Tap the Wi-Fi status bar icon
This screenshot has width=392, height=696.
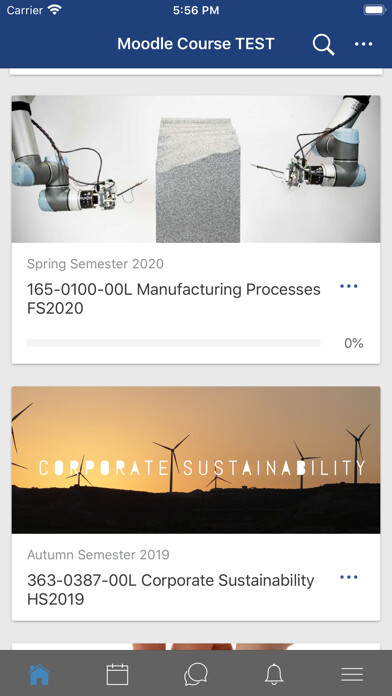point(55,10)
